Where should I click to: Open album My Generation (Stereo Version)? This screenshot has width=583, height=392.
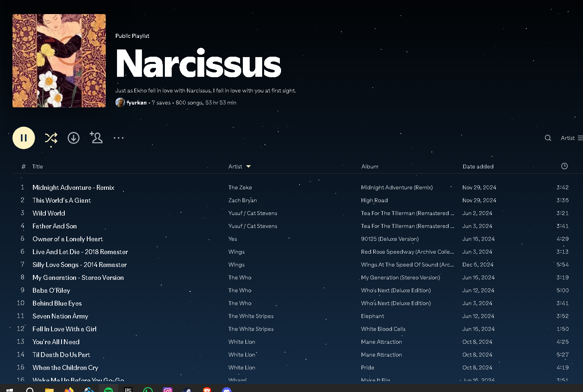[400, 277]
